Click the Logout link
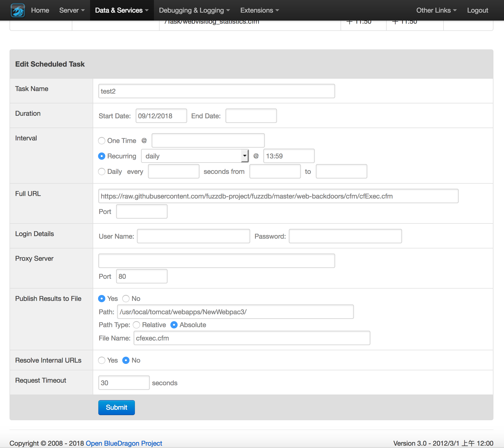504x448 pixels. pos(477,10)
